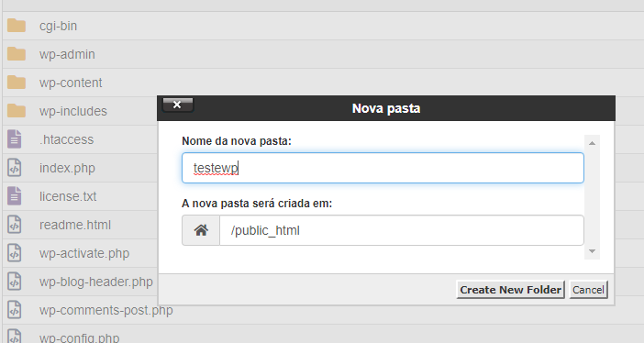Click the /public_html destination path field

pyautogui.click(x=402, y=230)
